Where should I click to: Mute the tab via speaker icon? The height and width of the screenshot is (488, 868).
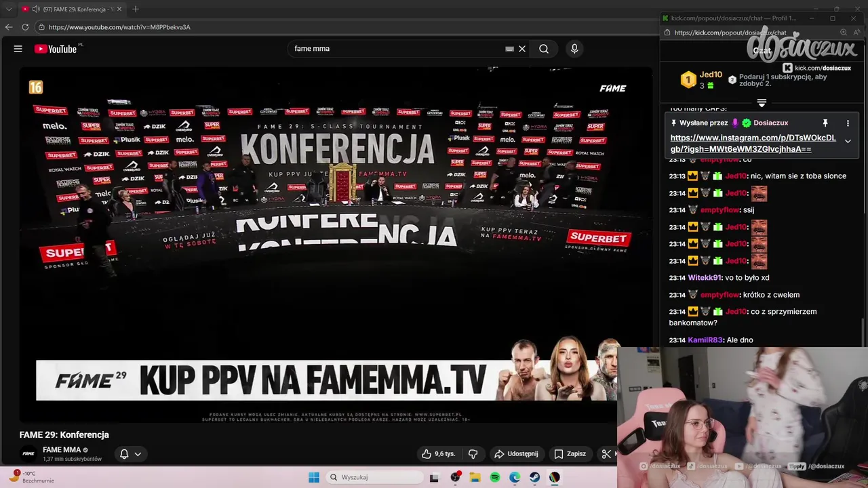[x=35, y=9]
